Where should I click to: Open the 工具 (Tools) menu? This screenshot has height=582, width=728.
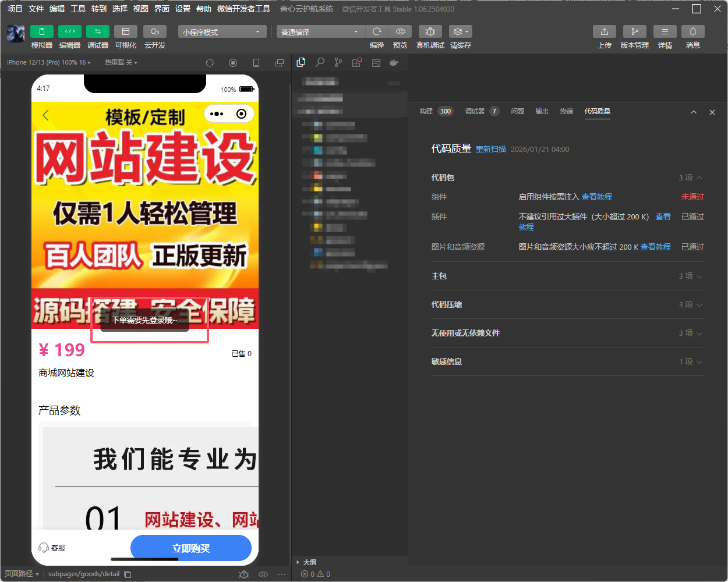point(78,9)
